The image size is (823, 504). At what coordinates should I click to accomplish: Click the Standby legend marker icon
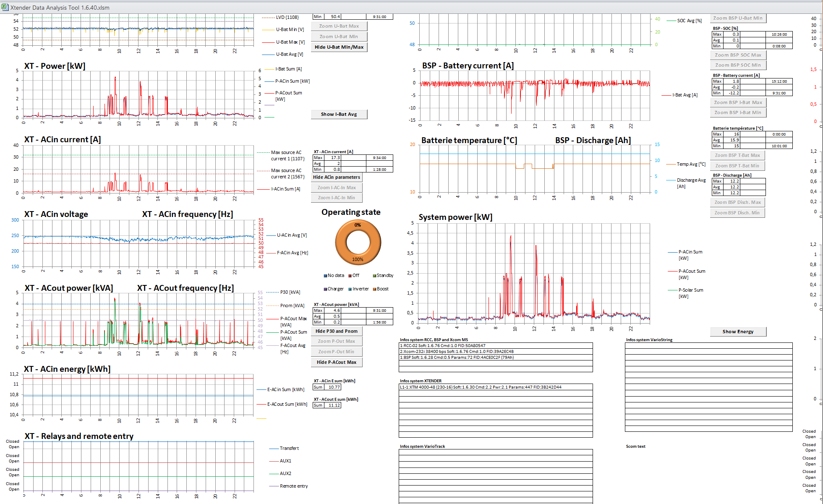click(374, 276)
